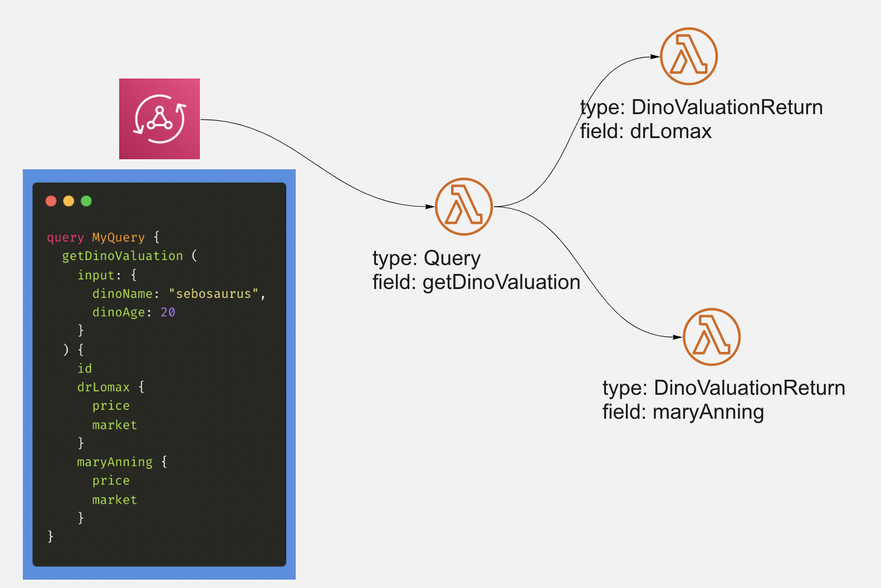881x588 pixels.
Task: Click 'price' under drLomax in code
Action: 111,406
